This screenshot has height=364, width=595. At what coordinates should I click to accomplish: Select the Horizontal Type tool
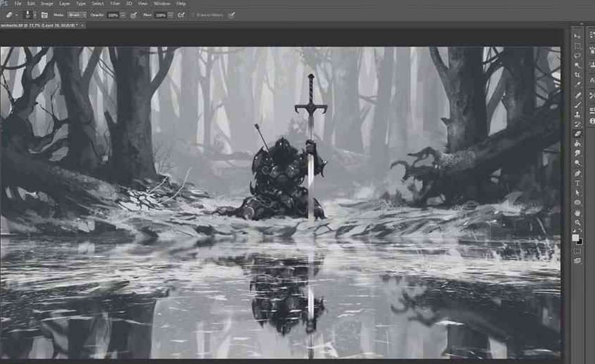click(x=577, y=183)
